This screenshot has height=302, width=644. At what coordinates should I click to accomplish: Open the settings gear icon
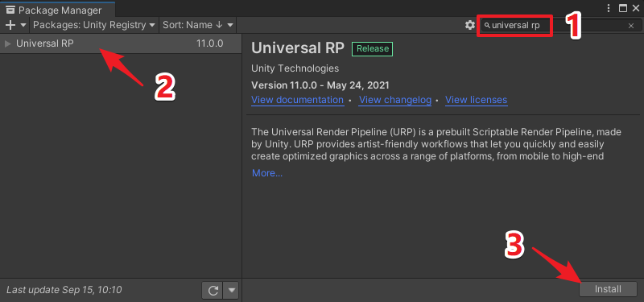tap(470, 25)
